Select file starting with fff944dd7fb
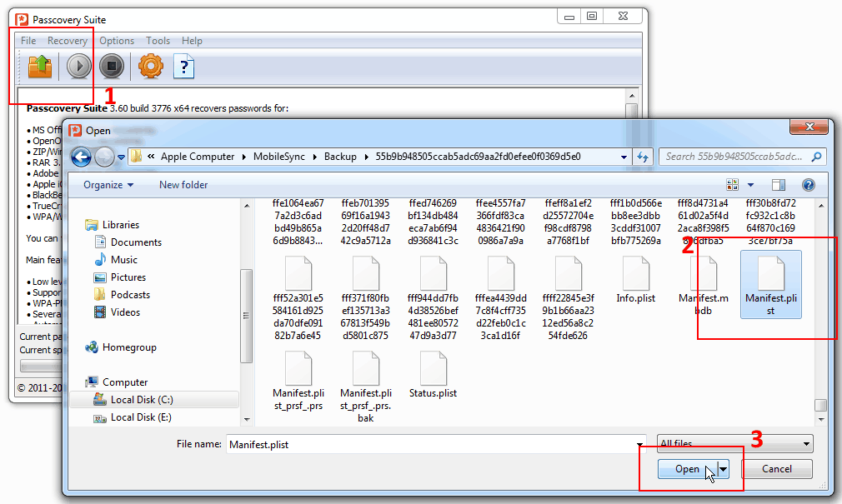 point(433,298)
